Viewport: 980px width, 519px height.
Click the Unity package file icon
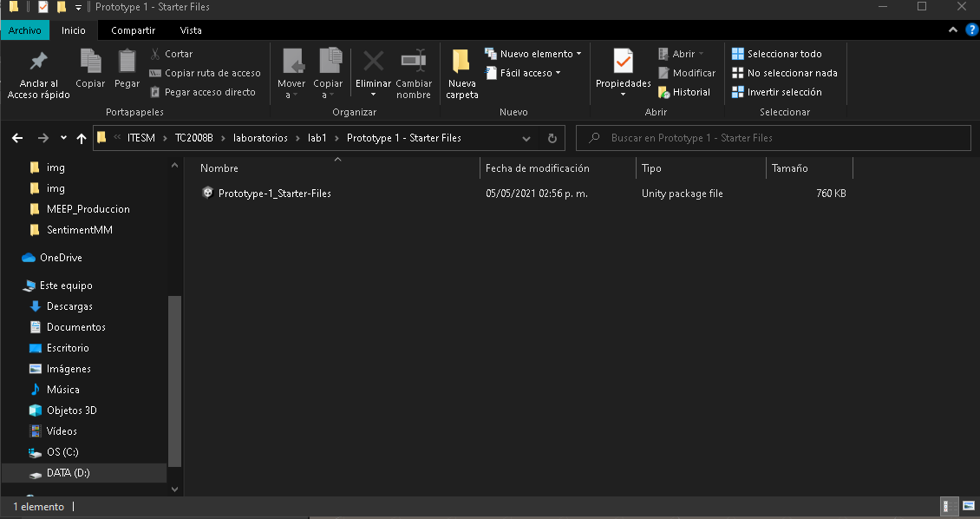coord(207,194)
